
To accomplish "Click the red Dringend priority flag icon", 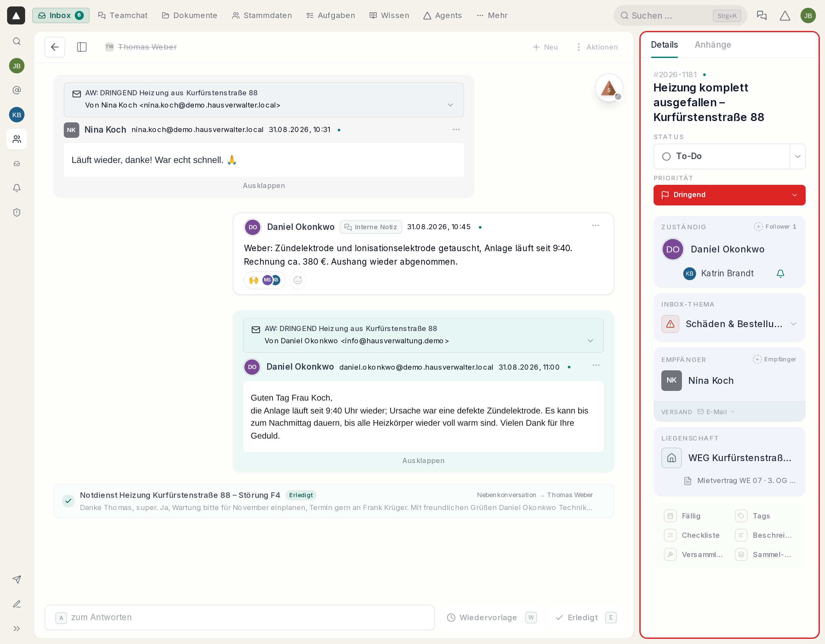I will [x=665, y=195].
